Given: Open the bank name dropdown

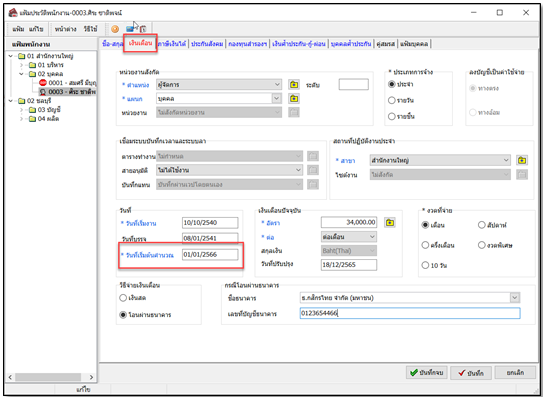Looking at the screenshot, I should click(410, 298).
